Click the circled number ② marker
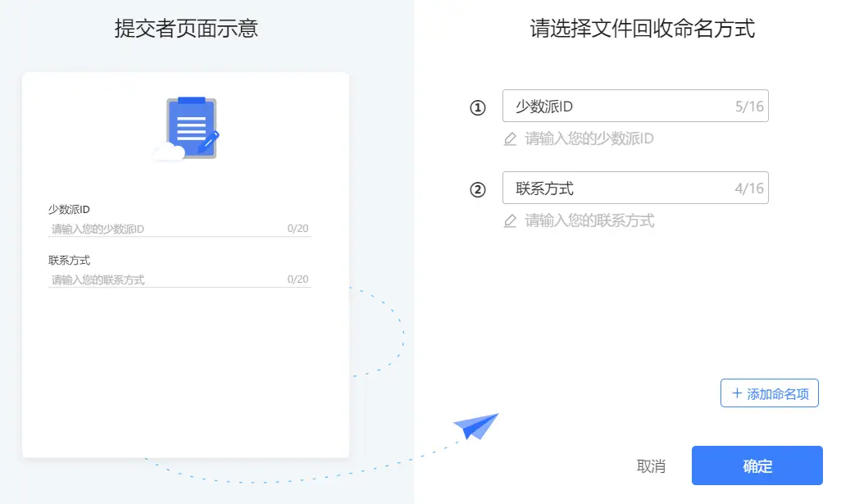The height and width of the screenshot is (504, 841). [x=478, y=188]
